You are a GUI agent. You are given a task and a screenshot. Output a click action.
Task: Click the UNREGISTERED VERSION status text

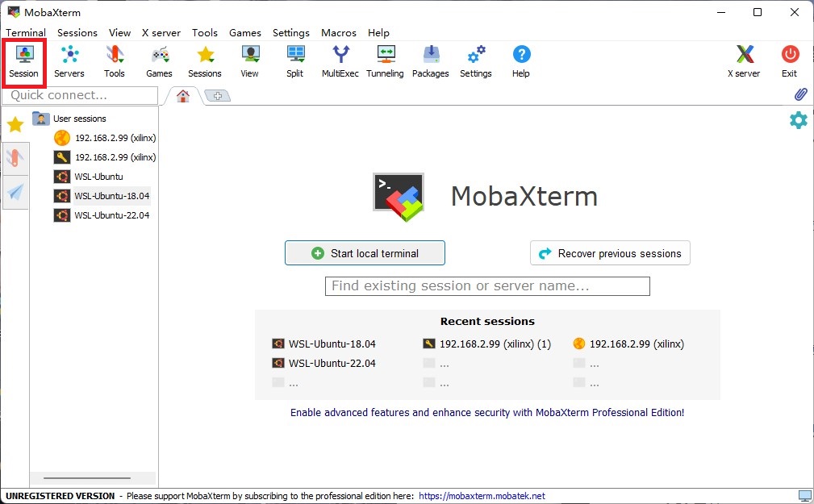pyautogui.click(x=61, y=496)
